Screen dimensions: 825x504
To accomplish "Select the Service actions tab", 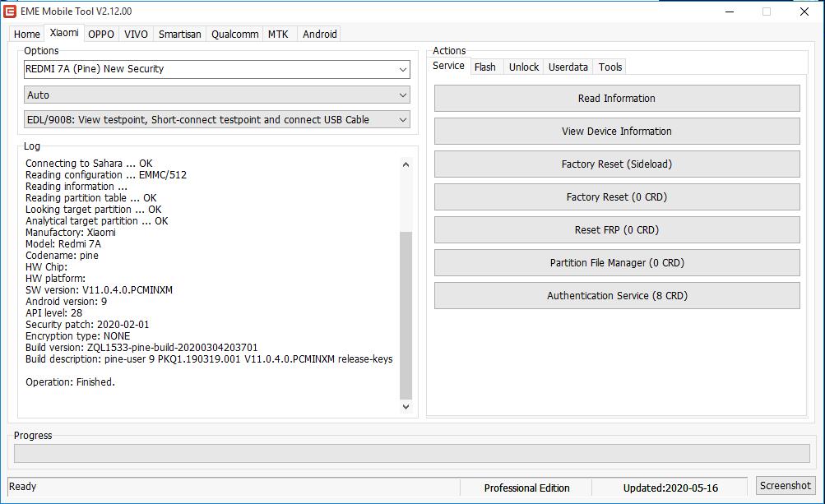I will (448, 66).
